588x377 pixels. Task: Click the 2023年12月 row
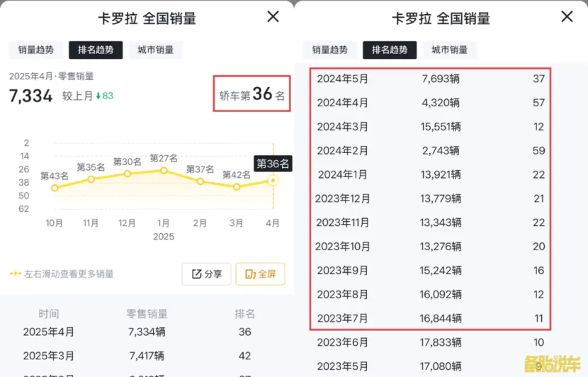tap(431, 198)
